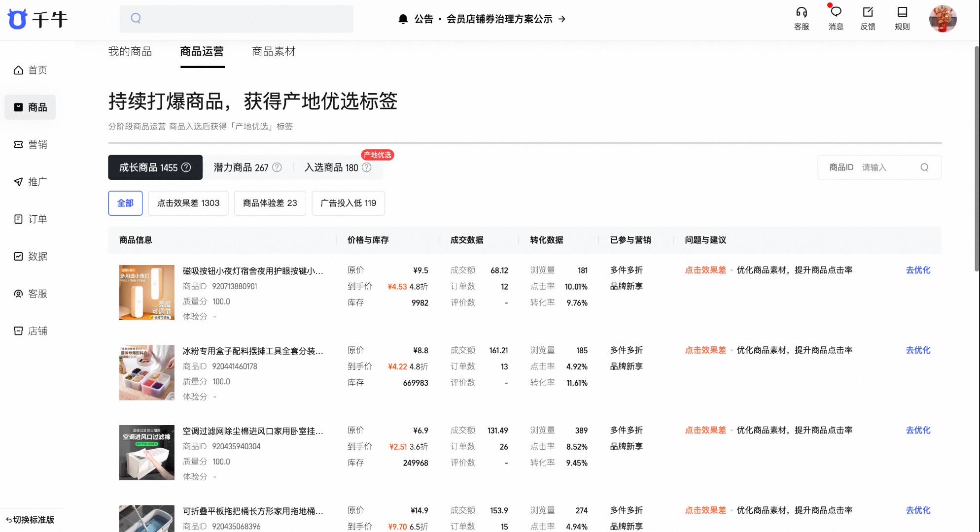
Task: Click 切换标准版 at bottom left
Action: (31, 520)
